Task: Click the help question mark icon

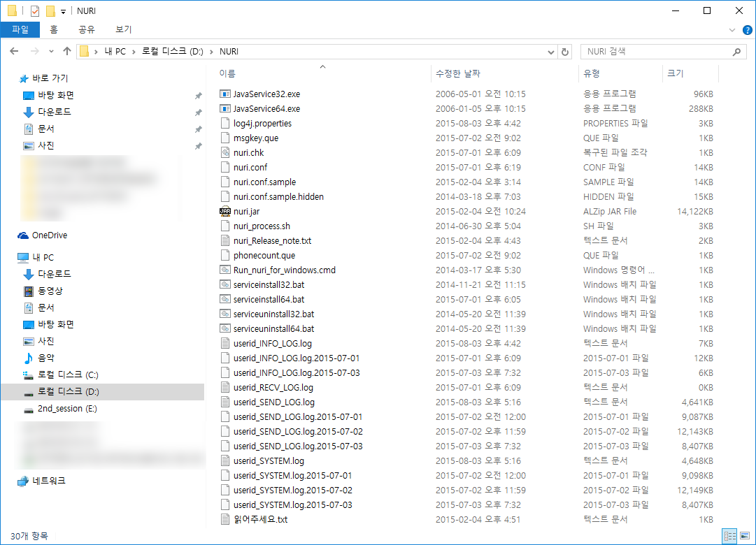Action: pos(747,30)
